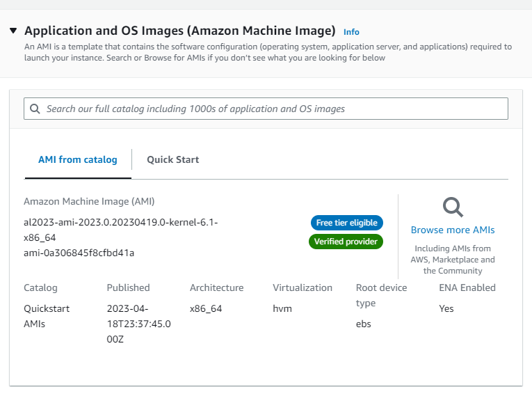
Task: Open the Browse more AMIs link
Action: 453,230
